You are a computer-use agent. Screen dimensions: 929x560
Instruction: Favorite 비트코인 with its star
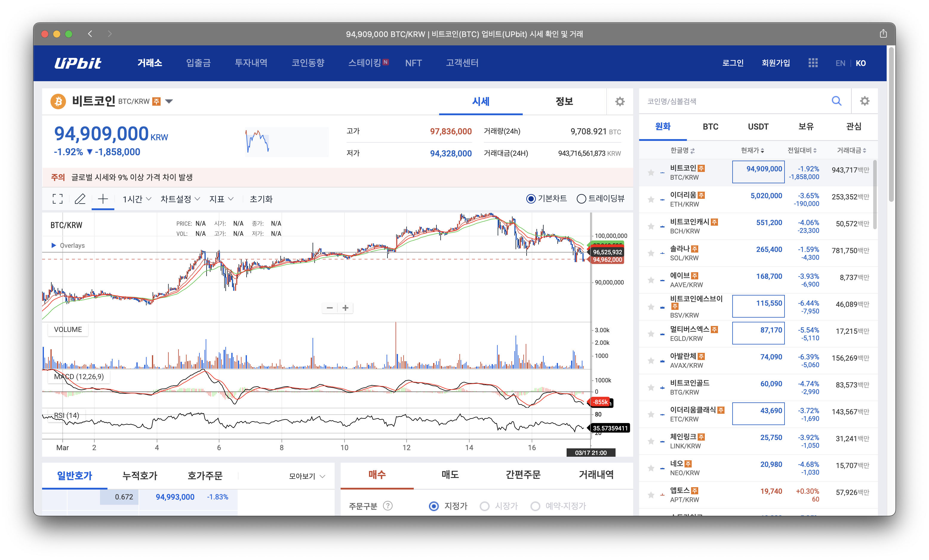pos(651,173)
